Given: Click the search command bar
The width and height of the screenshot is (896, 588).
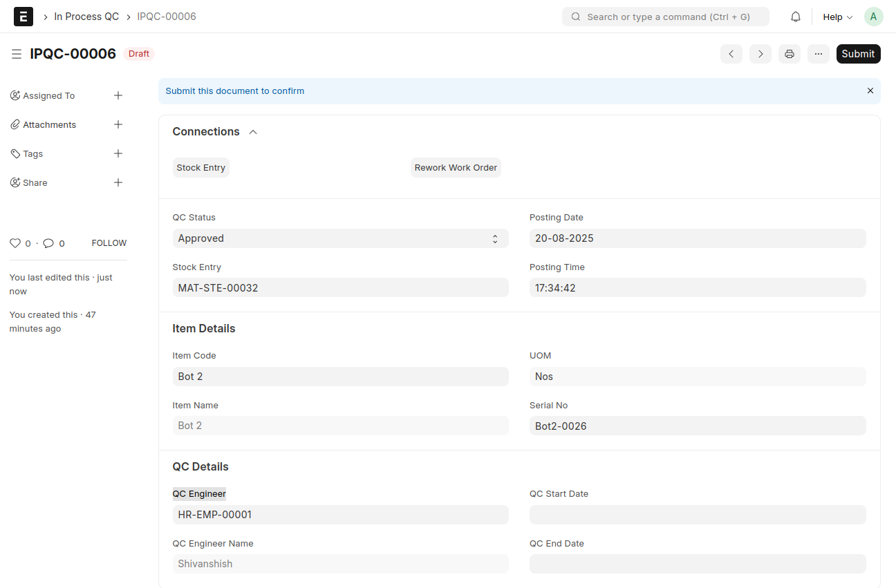Looking at the screenshot, I should pos(666,17).
